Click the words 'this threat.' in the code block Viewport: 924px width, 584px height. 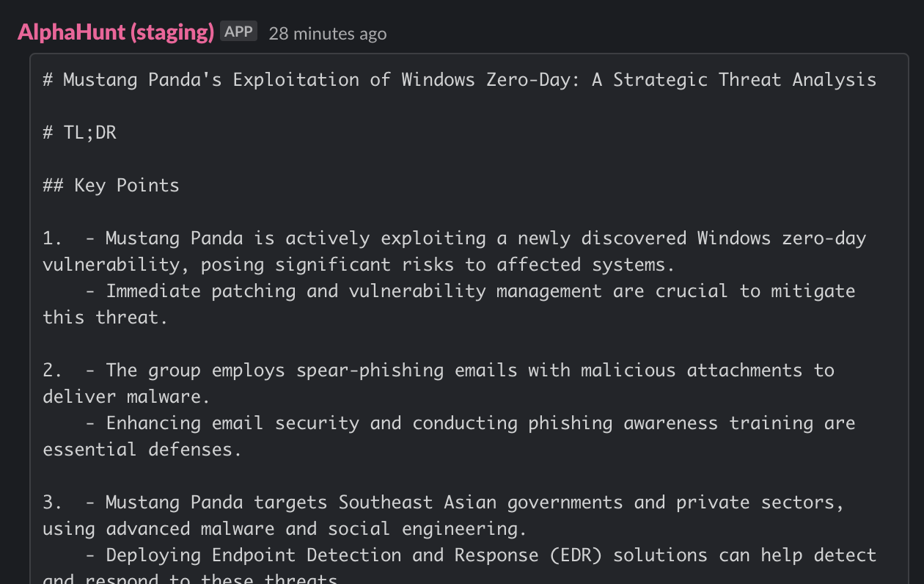coord(106,318)
